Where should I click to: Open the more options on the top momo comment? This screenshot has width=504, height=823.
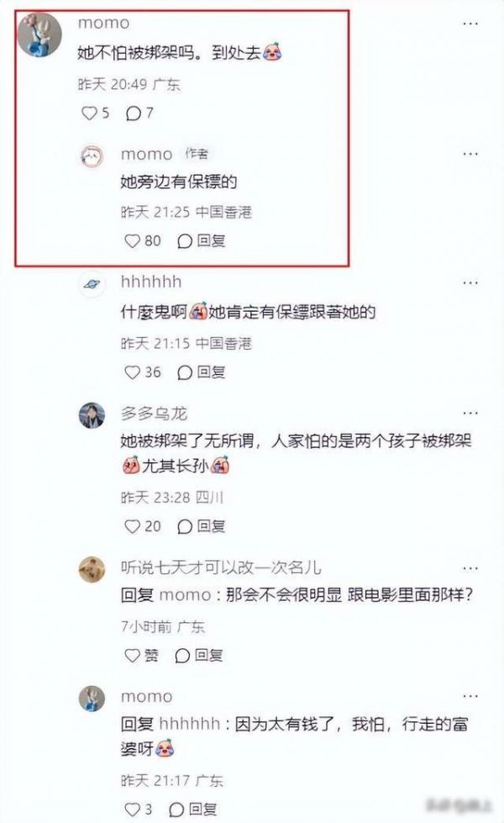click(x=470, y=23)
